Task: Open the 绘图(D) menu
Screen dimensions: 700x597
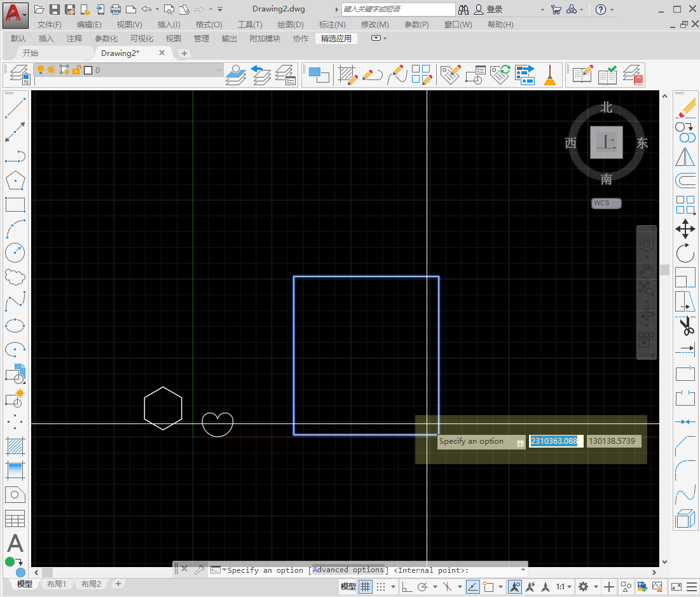Action: 291,24
